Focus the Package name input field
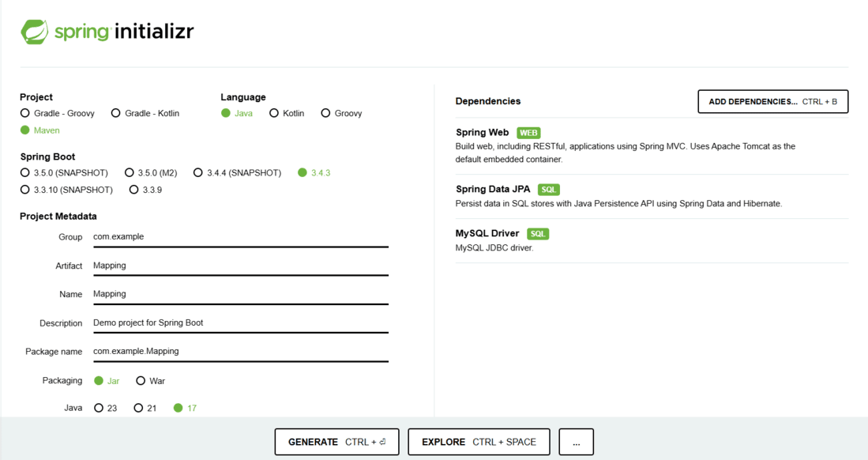Image resolution: width=868 pixels, height=460 pixels. click(241, 352)
